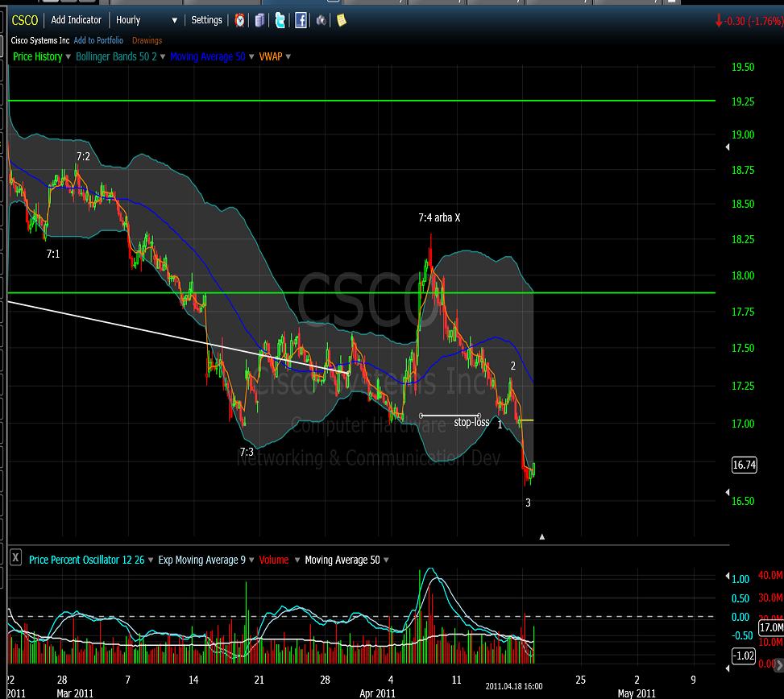Open dropdown arrow beside Volume label
Screen dimensions: 784x699
coord(295,560)
